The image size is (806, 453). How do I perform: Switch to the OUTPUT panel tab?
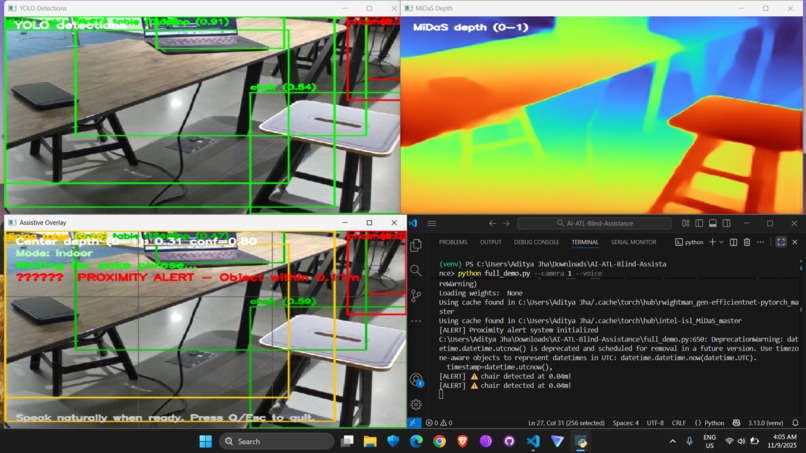(490, 242)
